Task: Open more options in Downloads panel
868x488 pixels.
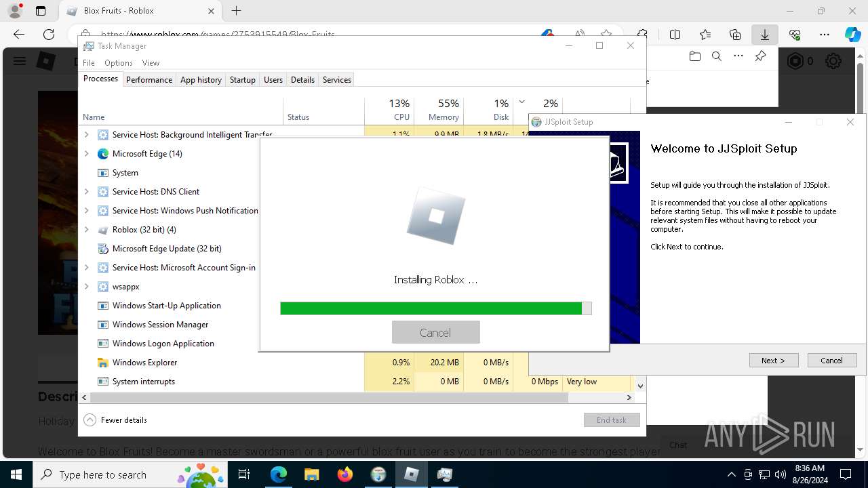Action: pyautogui.click(x=738, y=57)
